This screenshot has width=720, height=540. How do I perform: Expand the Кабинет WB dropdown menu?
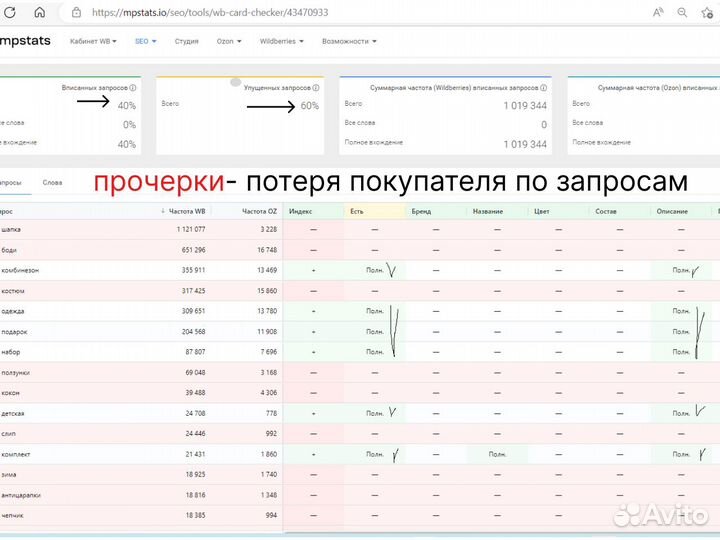pos(93,41)
